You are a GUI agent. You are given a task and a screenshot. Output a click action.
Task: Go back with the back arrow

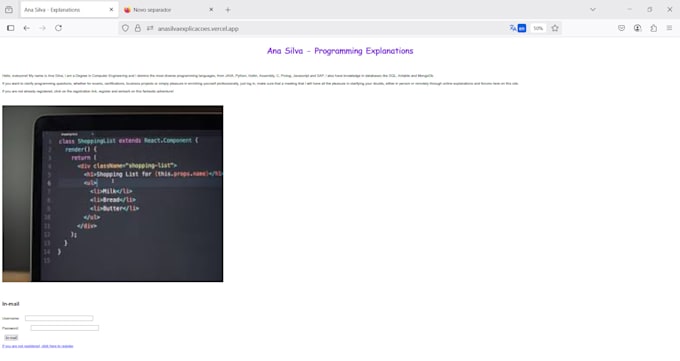pyautogui.click(x=26, y=28)
